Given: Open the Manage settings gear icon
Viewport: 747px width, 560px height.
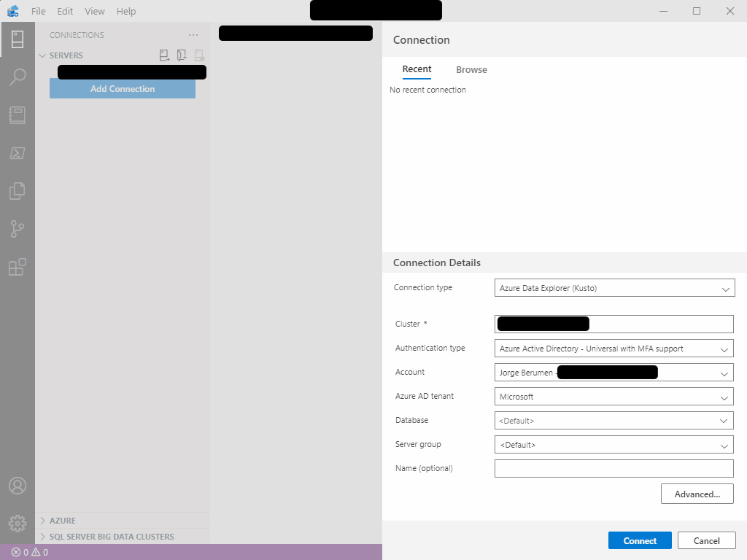Looking at the screenshot, I should click(x=18, y=523).
